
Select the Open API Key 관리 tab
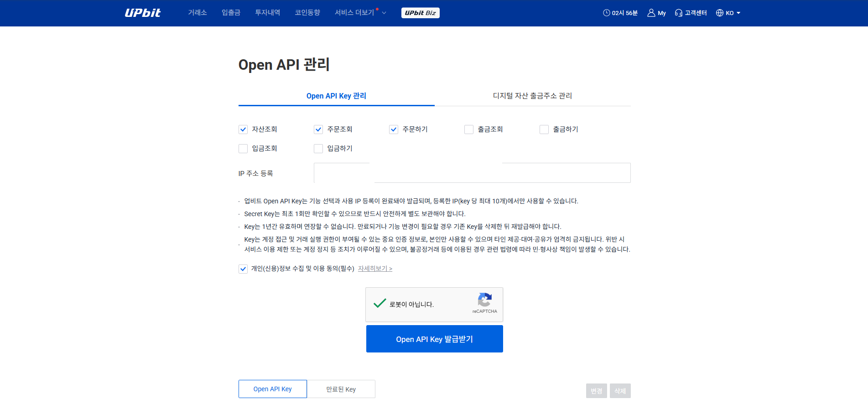(x=336, y=96)
